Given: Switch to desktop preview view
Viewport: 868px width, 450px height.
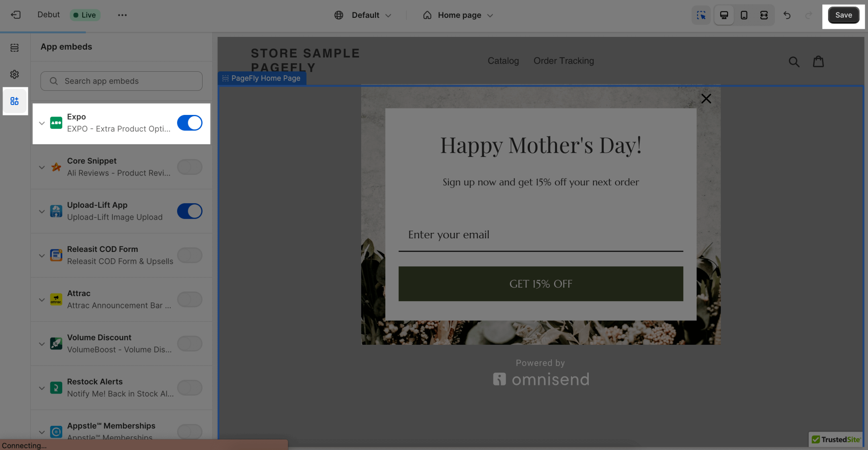Looking at the screenshot, I should [x=724, y=15].
